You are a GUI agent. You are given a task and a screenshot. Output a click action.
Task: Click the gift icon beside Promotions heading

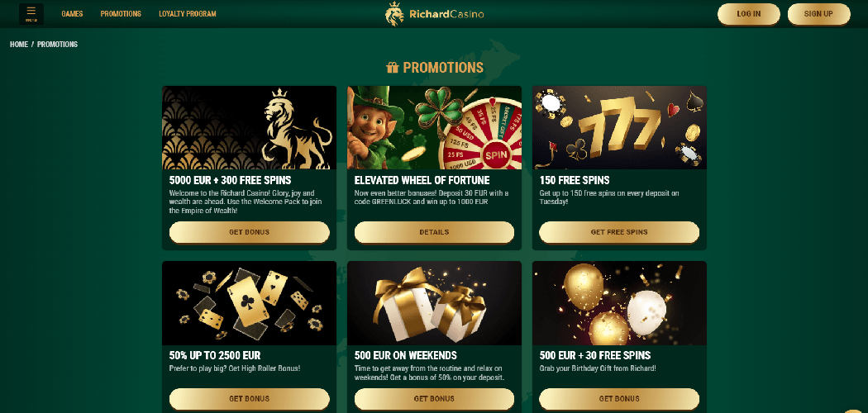click(x=393, y=68)
